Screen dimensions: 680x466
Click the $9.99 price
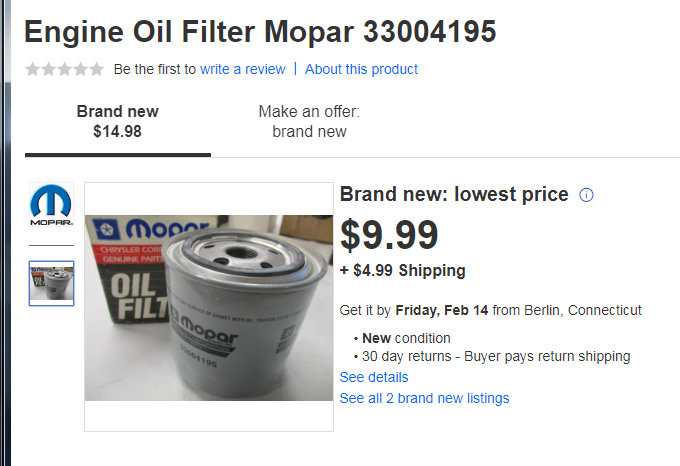coord(389,236)
